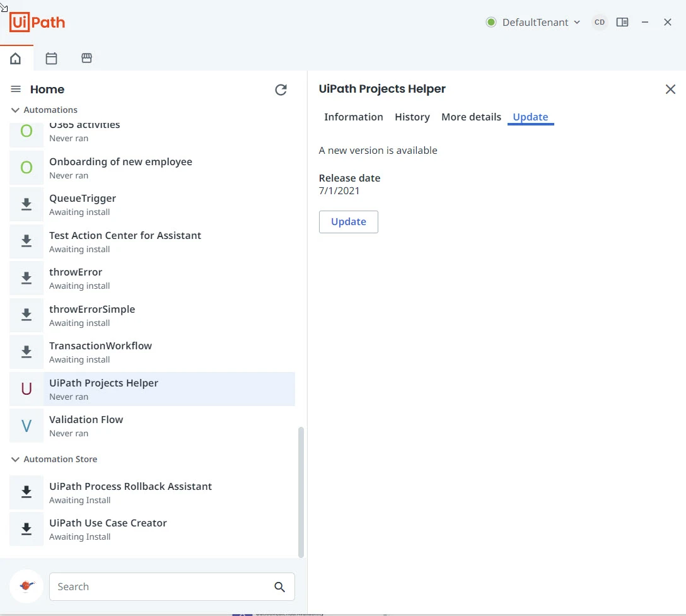The width and height of the screenshot is (686, 616).
Task: Click the assistant robot avatar icon
Action: (26, 586)
